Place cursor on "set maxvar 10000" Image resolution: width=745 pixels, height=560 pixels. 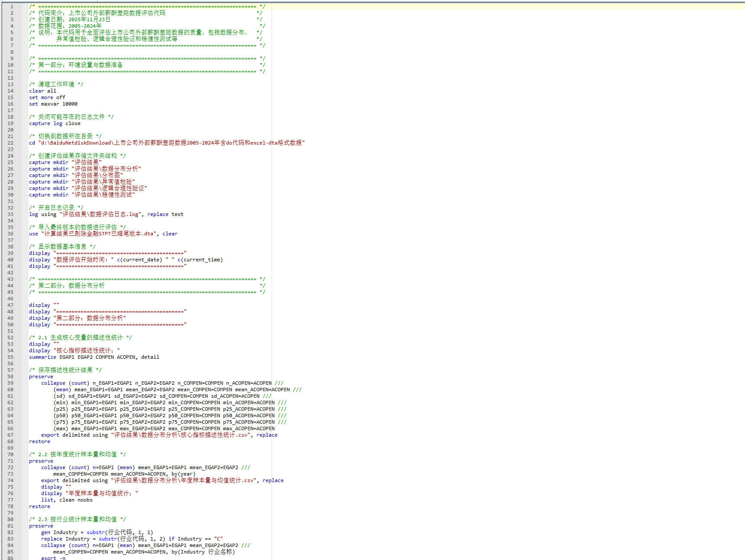pyautogui.click(x=53, y=104)
